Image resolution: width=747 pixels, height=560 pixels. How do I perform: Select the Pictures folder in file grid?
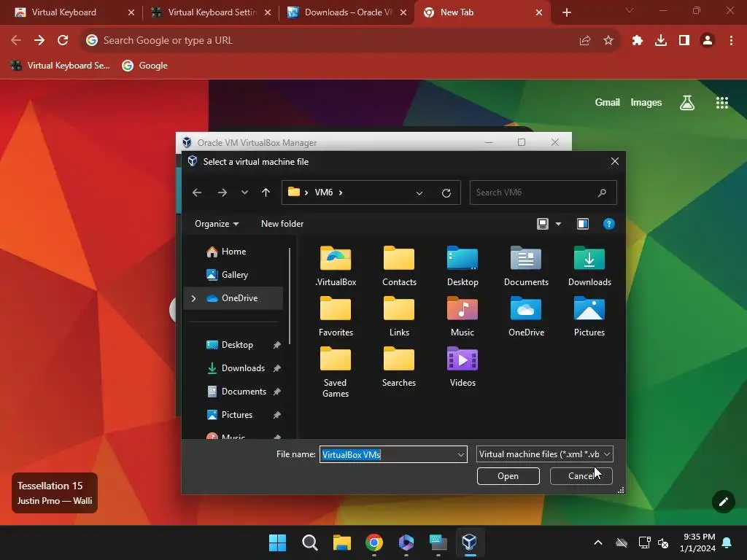click(x=589, y=316)
